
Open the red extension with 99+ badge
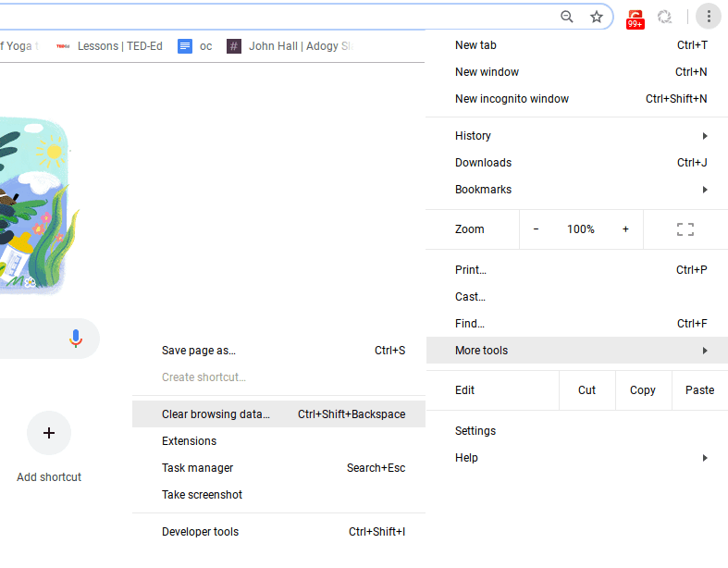(x=635, y=19)
